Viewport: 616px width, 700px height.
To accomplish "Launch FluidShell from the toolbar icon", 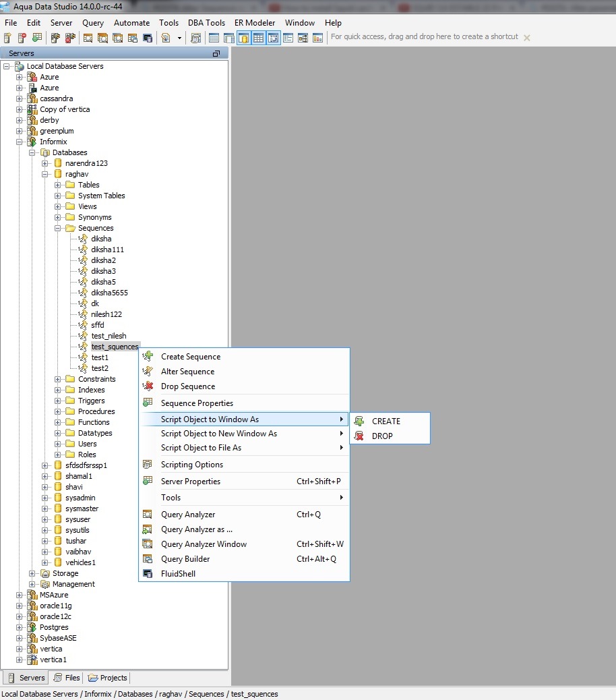I will click(x=148, y=38).
